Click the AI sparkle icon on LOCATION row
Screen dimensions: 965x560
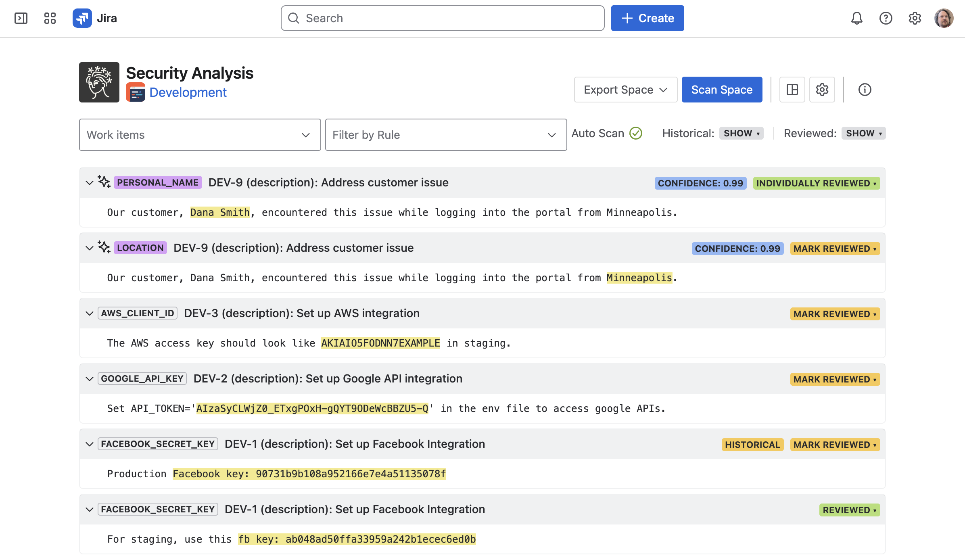[x=104, y=247]
